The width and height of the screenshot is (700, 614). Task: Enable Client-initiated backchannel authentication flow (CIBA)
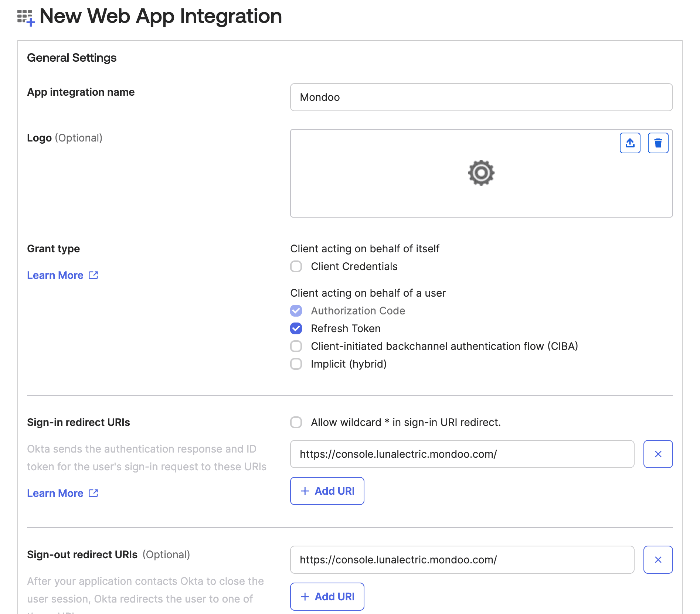click(x=296, y=346)
